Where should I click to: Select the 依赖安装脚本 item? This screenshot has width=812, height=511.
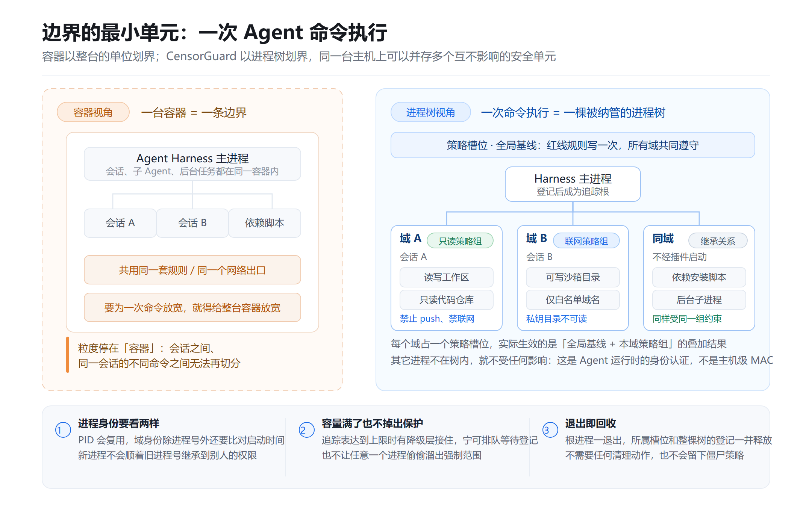click(x=699, y=277)
